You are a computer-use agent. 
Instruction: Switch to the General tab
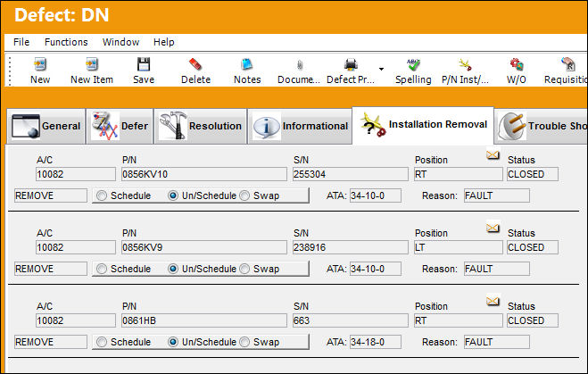[46, 126]
